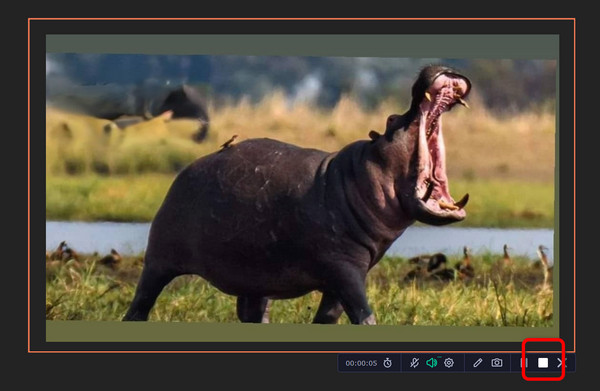600x391 pixels.
Task: Click the 00:00:05 elapsed time readout
Action: point(361,363)
